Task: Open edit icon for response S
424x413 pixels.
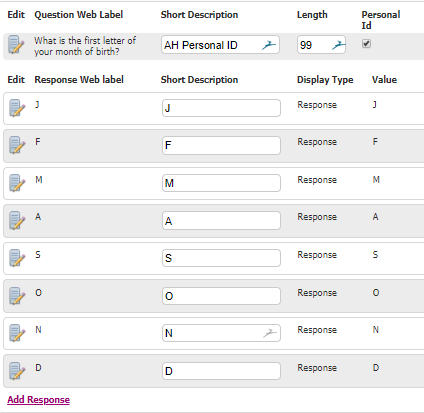Action: pos(17,258)
